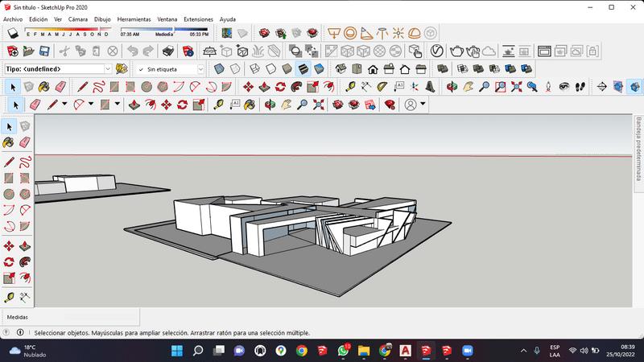The width and height of the screenshot is (644, 362).
Task: Start render with the teapot icon
Action: pyautogui.click(x=456, y=51)
